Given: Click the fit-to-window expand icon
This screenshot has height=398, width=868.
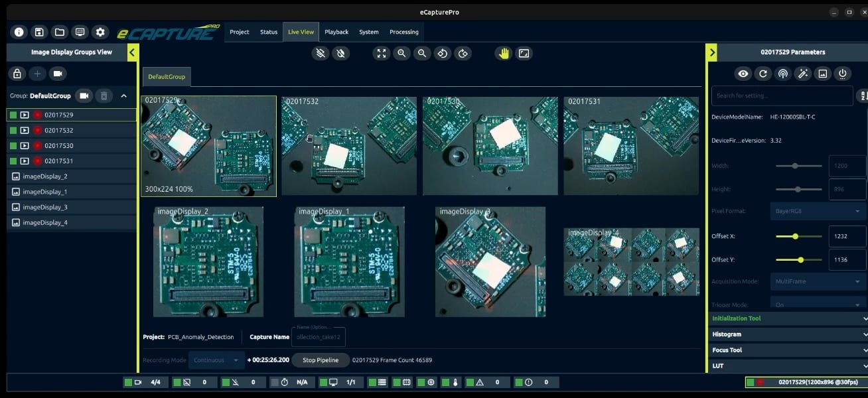Looking at the screenshot, I should click(381, 54).
